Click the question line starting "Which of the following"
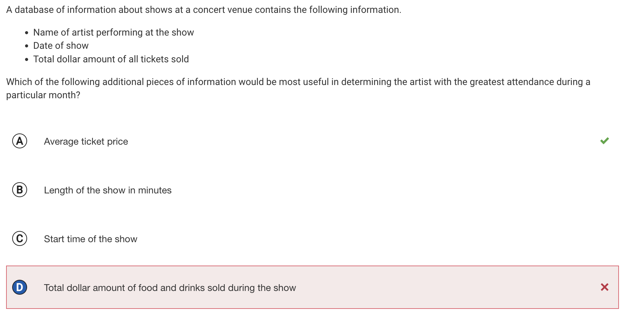Image resolution: width=644 pixels, height=315 pixels. point(298,82)
